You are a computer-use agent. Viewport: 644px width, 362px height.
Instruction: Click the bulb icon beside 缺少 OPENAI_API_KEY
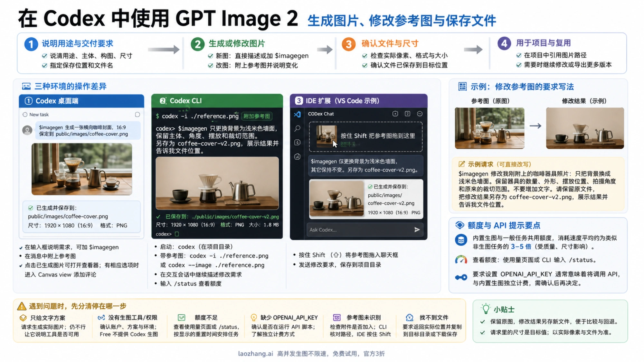click(x=254, y=318)
